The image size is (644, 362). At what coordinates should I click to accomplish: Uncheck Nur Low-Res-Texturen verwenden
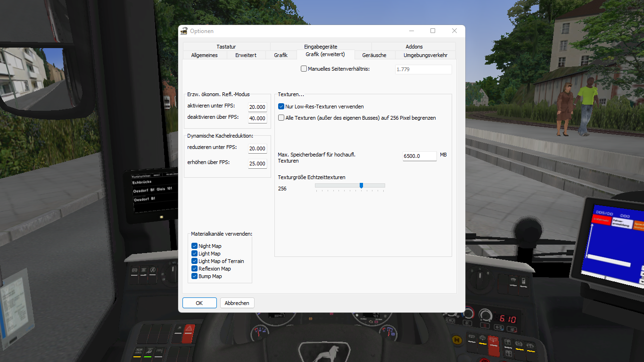click(281, 107)
